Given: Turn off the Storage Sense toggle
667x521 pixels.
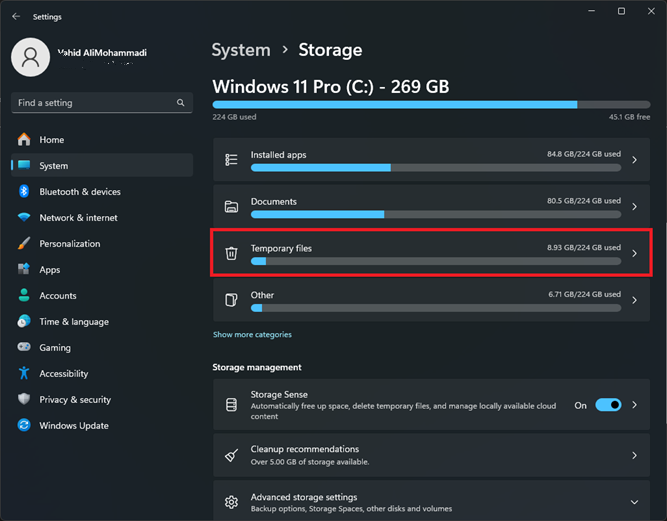Looking at the screenshot, I should 608,405.
